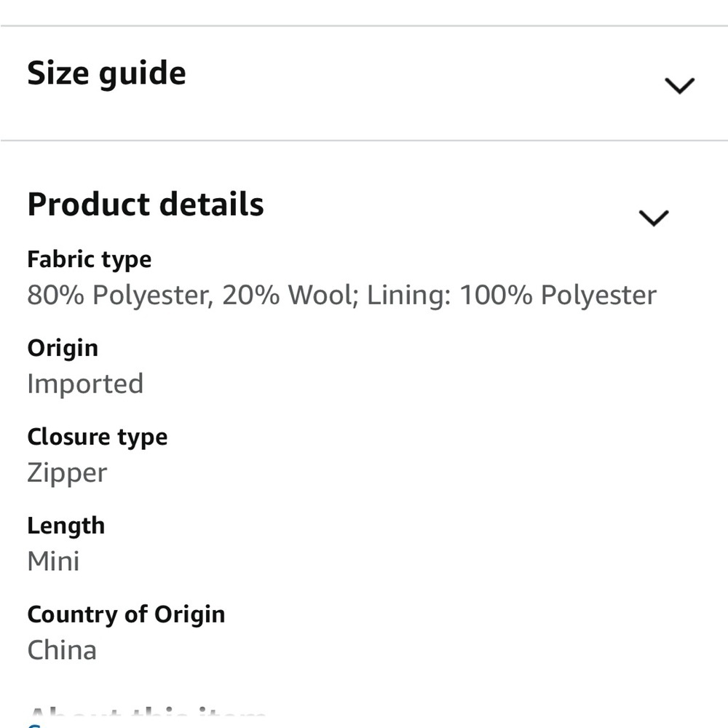This screenshot has height=728, width=728.
Task: Expand the Size guide chevron
Action: [679, 86]
